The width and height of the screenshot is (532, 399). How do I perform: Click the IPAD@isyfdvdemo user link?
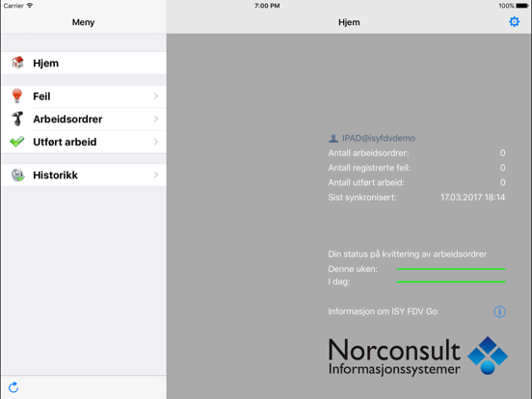click(x=379, y=138)
